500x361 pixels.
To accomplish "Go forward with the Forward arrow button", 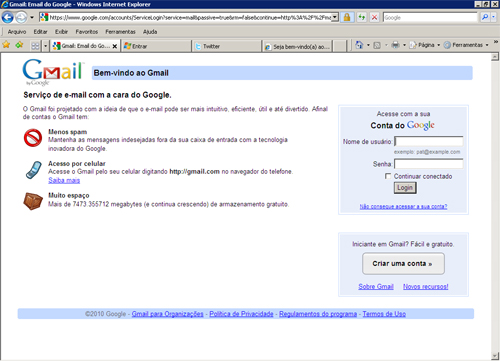I will coord(21,17).
